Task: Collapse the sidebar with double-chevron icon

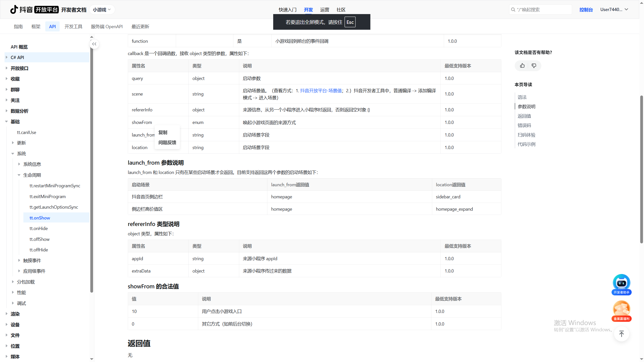Action: (x=94, y=44)
